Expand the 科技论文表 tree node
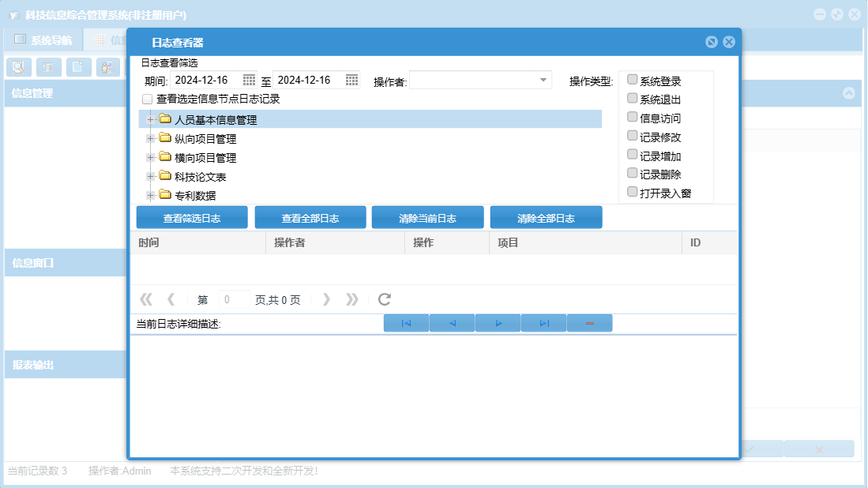This screenshot has width=868, height=488. [150, 175]
